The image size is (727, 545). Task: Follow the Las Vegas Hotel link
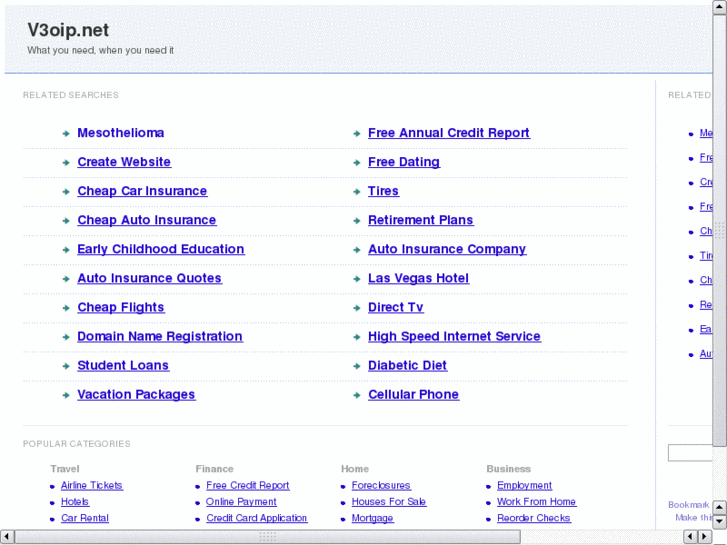tap(418, 278)
